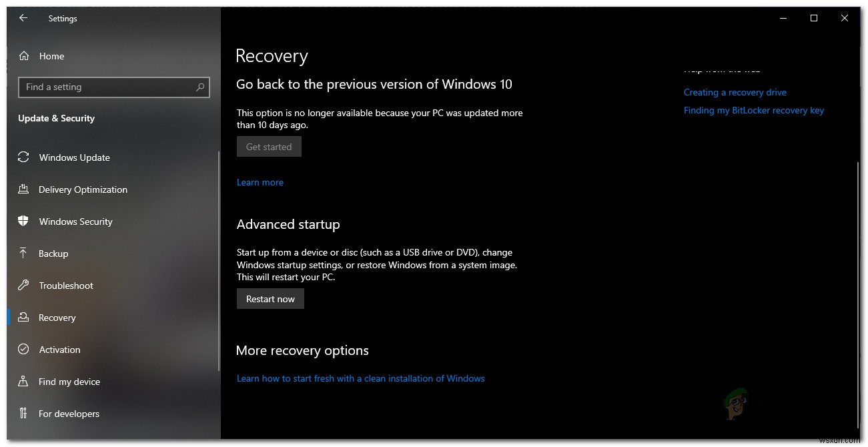
Task: Open Creating a recovery drive link
Action: pos(735,92)
